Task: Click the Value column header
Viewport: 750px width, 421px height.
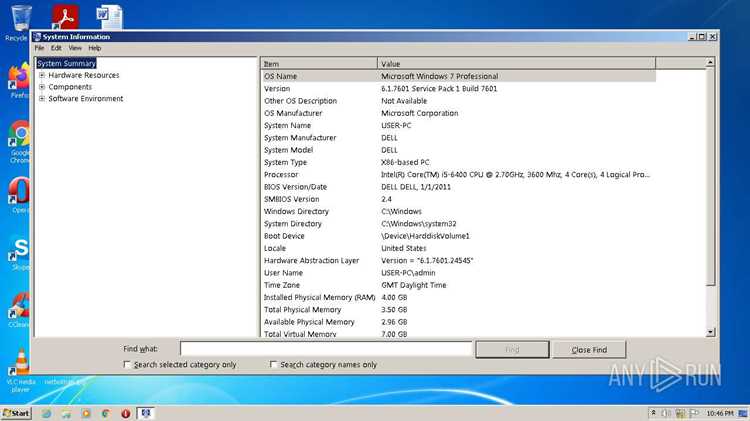Action: [517, 64]
